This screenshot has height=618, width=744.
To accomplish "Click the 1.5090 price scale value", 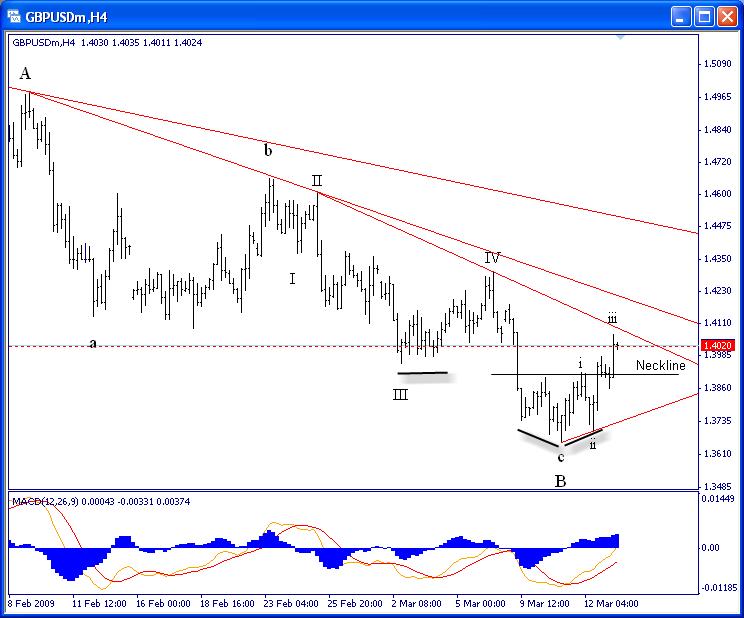I will [x=717, y=63].
